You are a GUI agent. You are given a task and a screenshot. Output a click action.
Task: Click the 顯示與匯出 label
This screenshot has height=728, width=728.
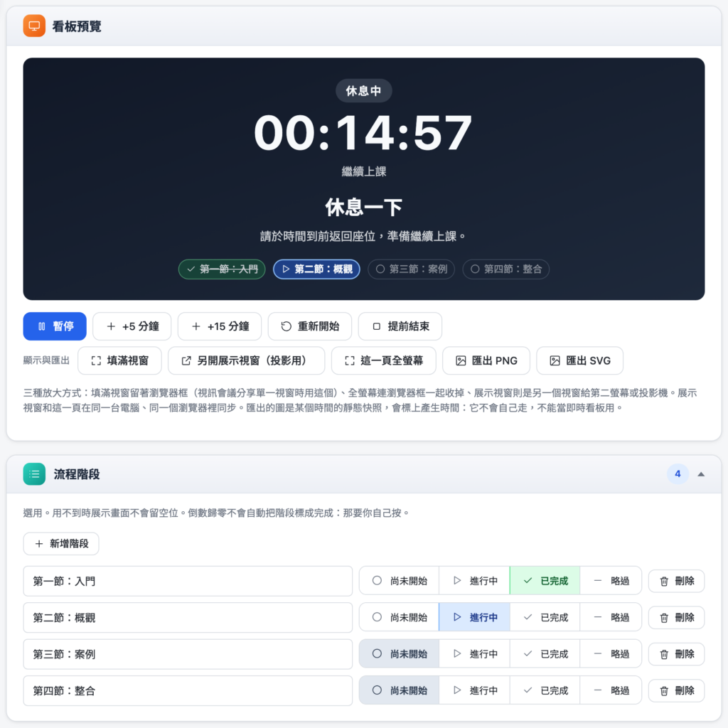coord(46,360)
